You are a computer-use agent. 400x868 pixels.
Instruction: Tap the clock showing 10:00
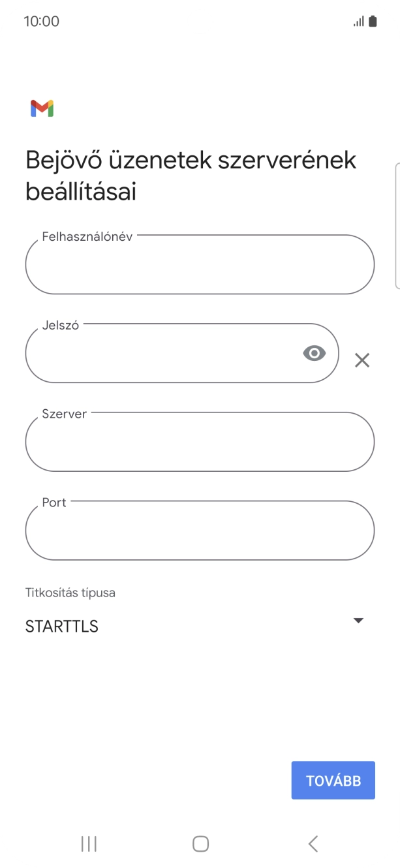point(41,20)
